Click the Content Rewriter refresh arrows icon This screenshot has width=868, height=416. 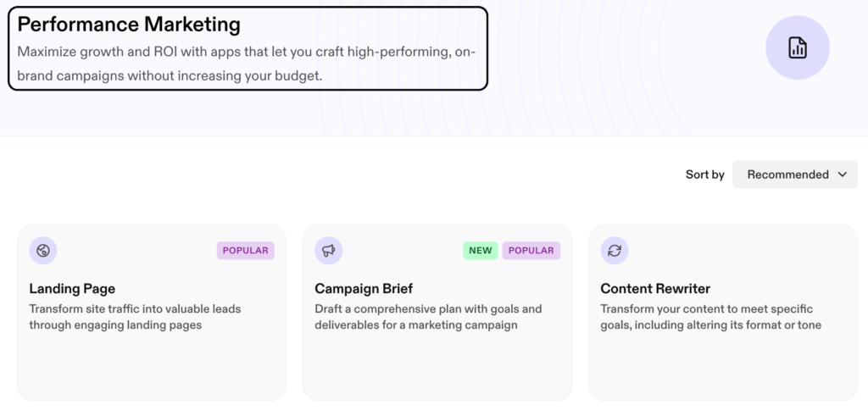(x=615, y=251)
